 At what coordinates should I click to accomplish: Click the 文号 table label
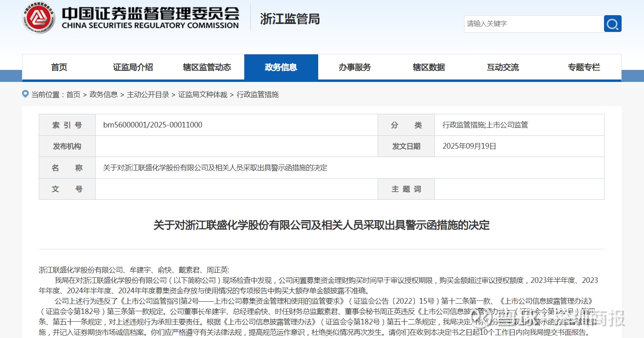pos(67,189)
